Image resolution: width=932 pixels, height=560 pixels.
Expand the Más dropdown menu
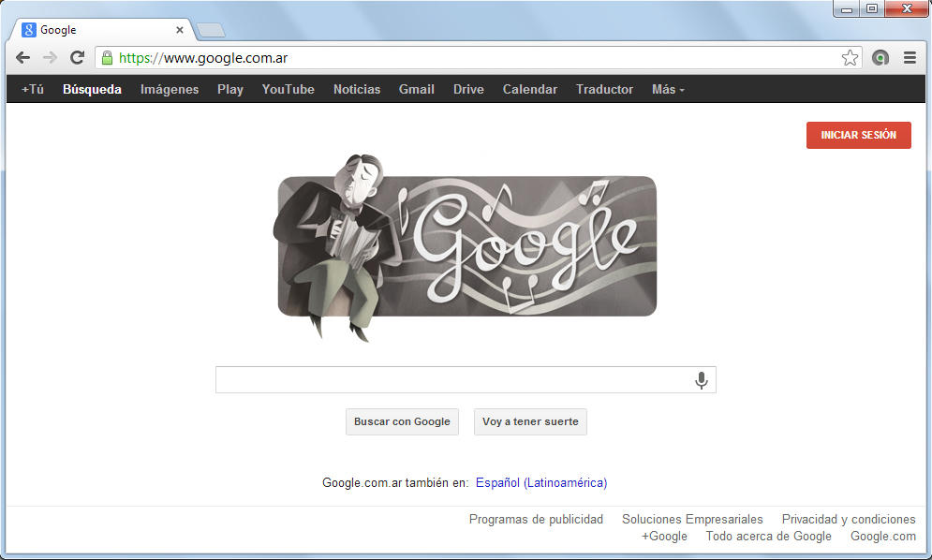point(668,89)
